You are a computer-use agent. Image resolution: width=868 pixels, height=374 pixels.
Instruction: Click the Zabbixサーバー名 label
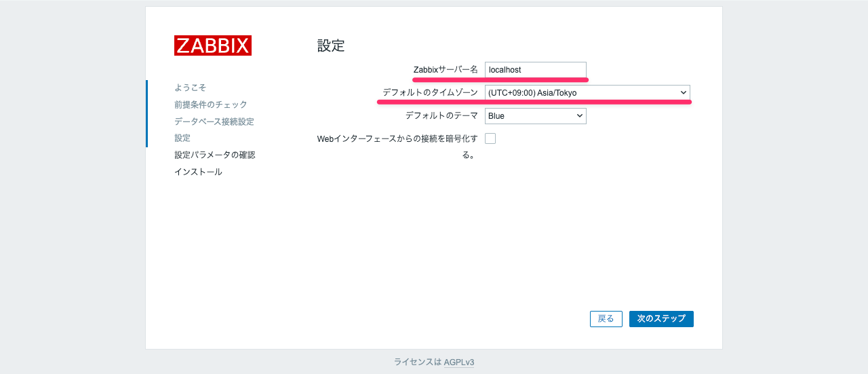pos(446,70)
